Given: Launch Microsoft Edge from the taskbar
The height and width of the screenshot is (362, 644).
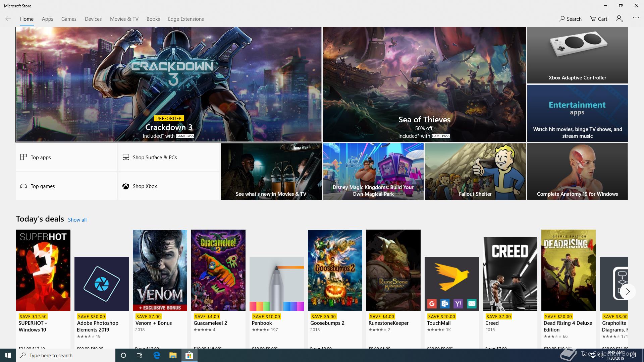Looking at the screenshot, I should (x=157, y=355).
